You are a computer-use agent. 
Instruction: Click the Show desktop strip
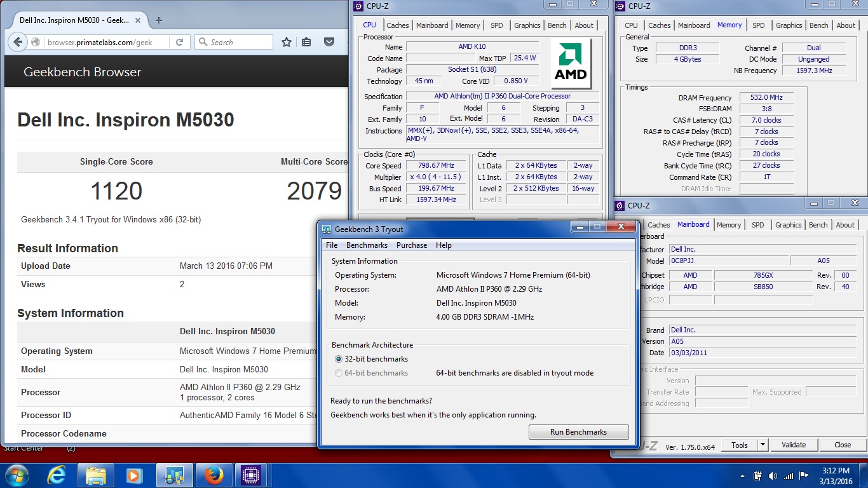click(864, 475)
